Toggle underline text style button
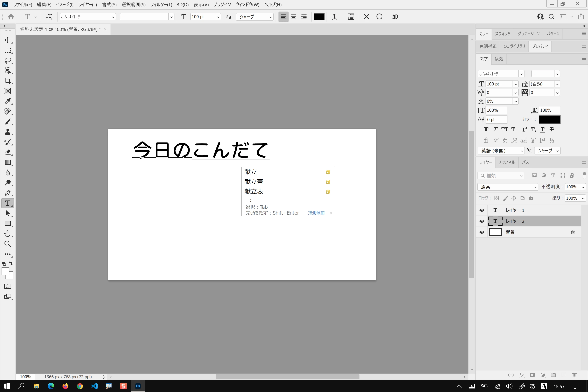This screenshot has height=392, width=588. [543, 130]
